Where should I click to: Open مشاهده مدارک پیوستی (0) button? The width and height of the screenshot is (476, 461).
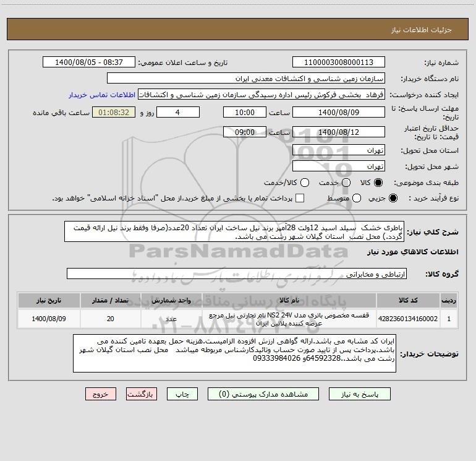263,394
